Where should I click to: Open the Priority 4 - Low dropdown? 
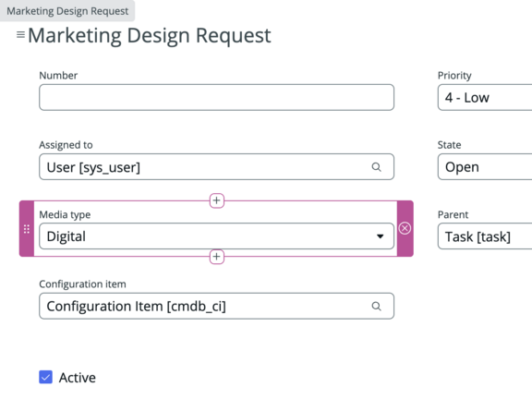point(485,97)
